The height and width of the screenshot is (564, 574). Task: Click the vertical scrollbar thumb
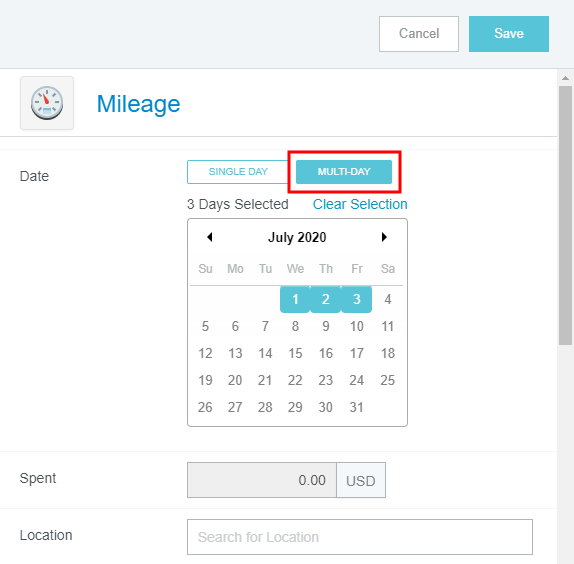click(x=565, y=215)
